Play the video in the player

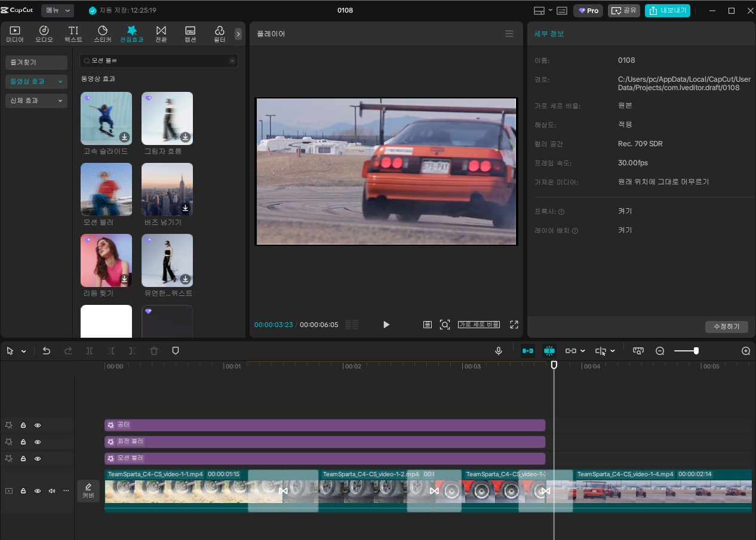pyautogui.click(x=386, y=325)
